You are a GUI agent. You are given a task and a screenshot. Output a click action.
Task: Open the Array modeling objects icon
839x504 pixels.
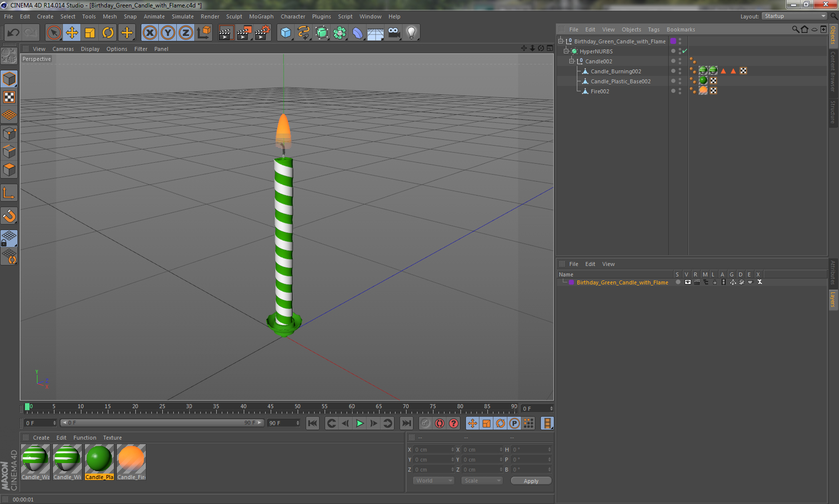(x=340, y=33)
